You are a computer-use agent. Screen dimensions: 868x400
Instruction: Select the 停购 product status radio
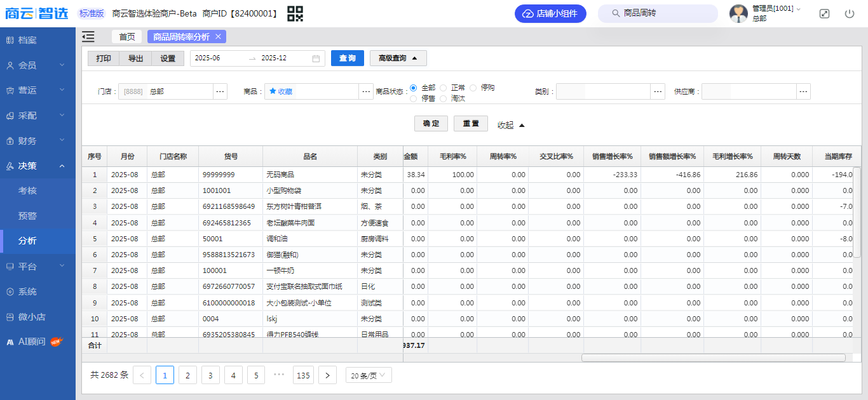tap(473, 88)
